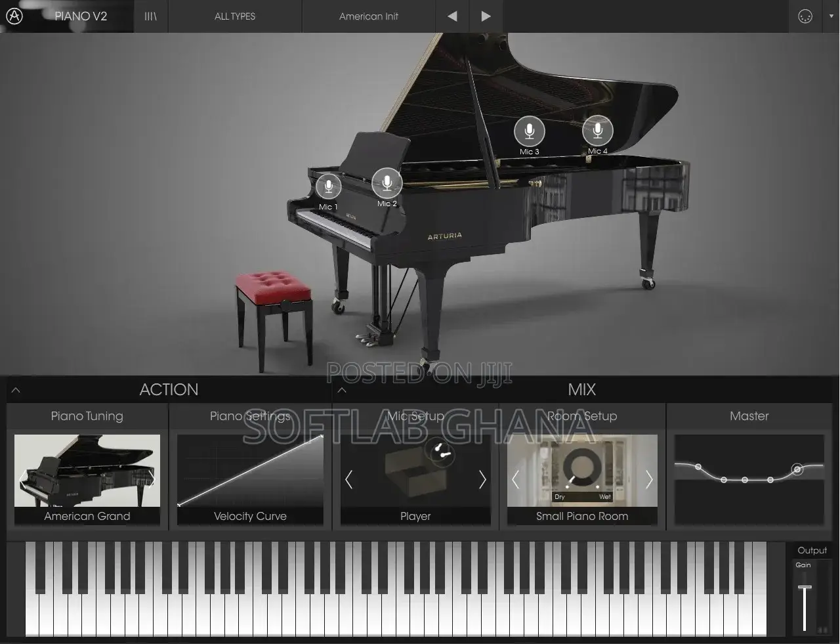Open the American Init preset name
840x644 pixels.
point(369,16)
